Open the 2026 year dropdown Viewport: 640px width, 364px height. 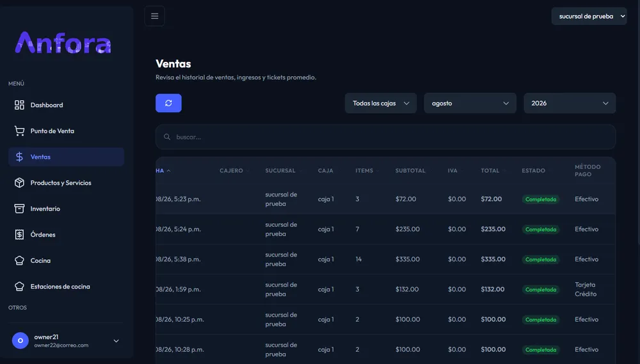(x=570, y=103)
